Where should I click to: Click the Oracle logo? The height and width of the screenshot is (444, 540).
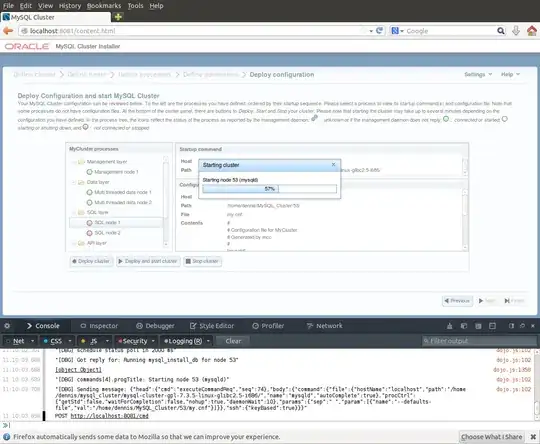point(27,47)
